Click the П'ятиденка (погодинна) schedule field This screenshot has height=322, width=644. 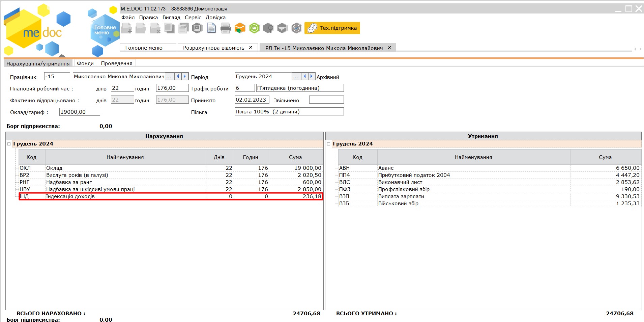[300, 88]
